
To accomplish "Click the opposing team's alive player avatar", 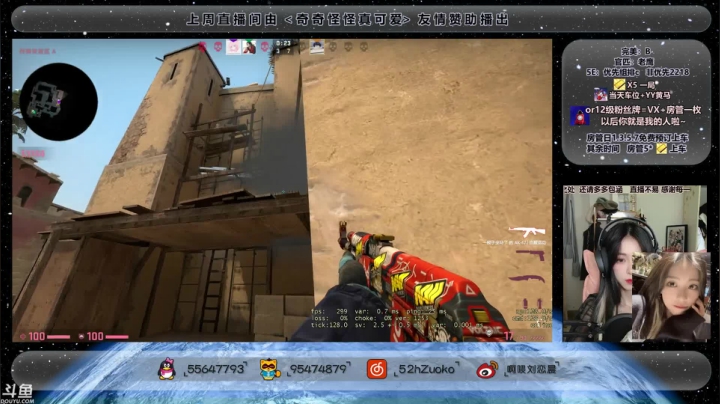I will coord(317,47).
